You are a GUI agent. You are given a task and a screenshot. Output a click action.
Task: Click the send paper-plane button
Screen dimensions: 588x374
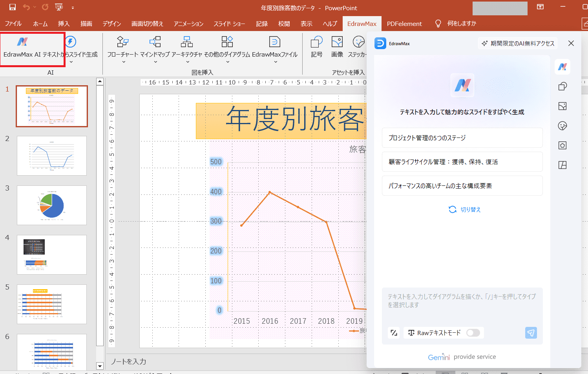coord(531,333)
